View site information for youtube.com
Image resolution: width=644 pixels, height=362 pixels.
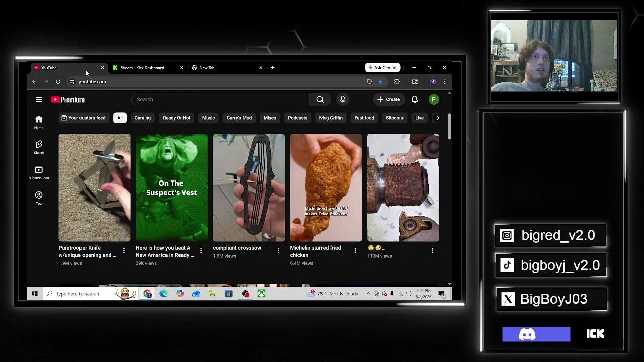pos(72,82)
